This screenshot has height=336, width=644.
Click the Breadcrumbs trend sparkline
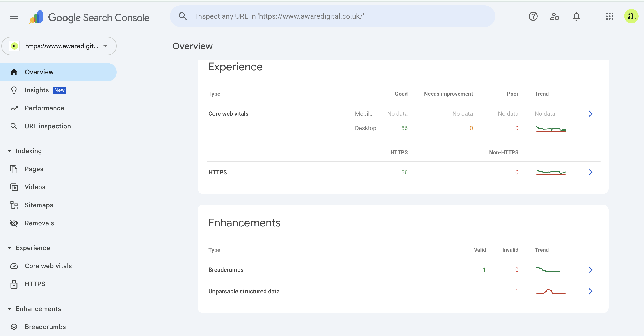point(551,270)
